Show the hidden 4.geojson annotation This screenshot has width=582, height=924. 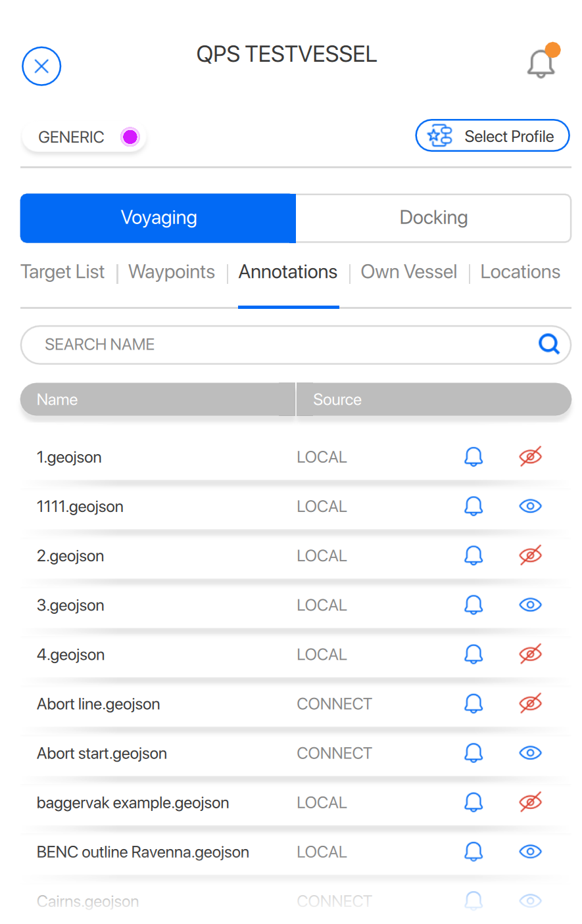tap(530, 654)
